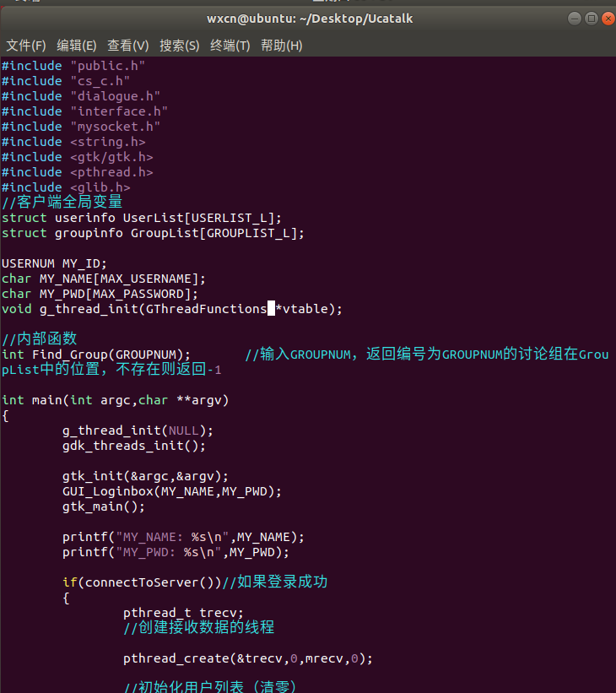616x693 pixels.
Task: Open the 文件(F) menu
Action: click(26, 46)
